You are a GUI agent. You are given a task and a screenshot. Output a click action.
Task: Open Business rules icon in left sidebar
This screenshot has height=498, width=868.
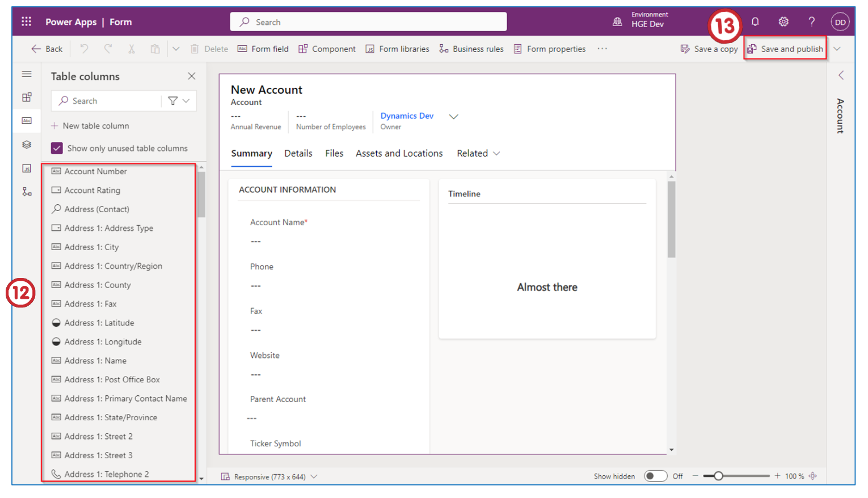click(x=27, y=192)
